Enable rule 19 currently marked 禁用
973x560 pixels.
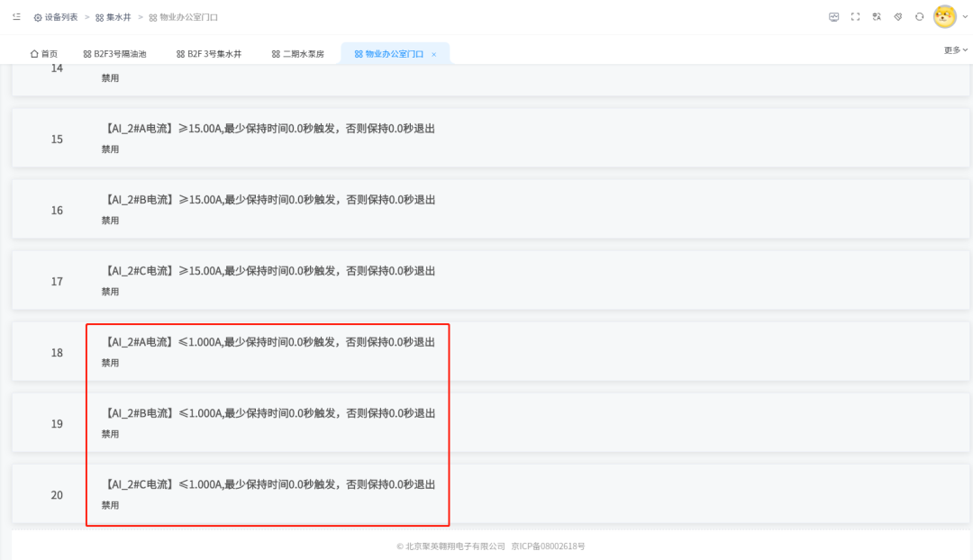pos(110,433)
